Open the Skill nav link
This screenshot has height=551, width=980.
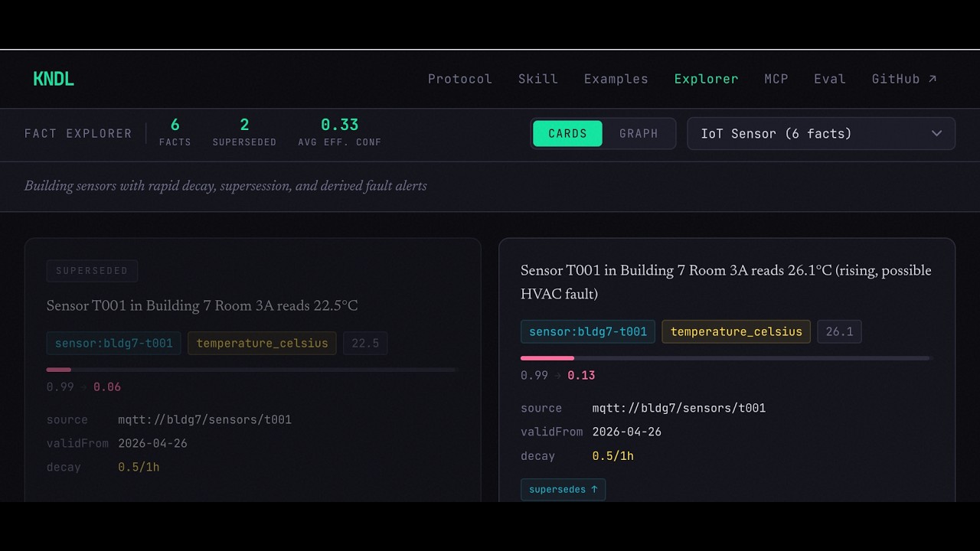pos(538,79)
